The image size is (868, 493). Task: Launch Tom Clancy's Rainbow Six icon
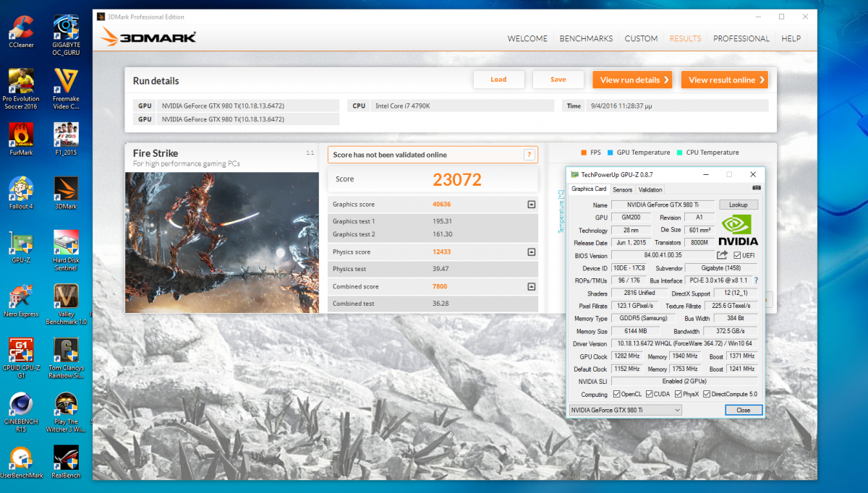(66, 358)
